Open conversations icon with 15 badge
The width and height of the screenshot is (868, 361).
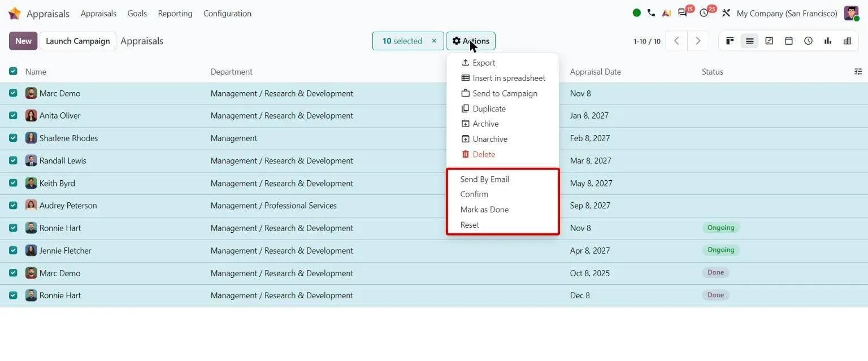pos(683,13)
